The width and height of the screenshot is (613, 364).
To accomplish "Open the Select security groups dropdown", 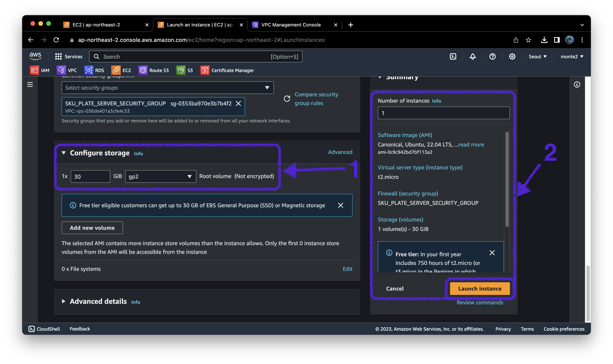I will coord(168,88).
